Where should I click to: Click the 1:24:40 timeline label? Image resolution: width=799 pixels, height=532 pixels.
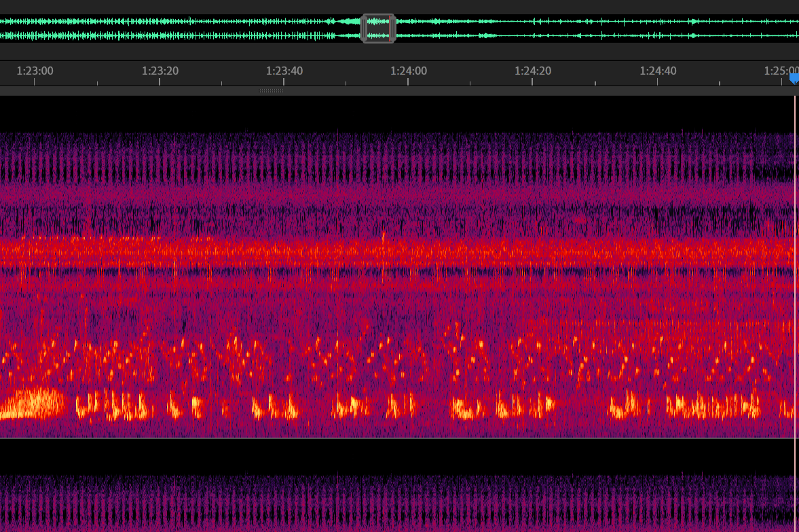click(x=658, y=71)
